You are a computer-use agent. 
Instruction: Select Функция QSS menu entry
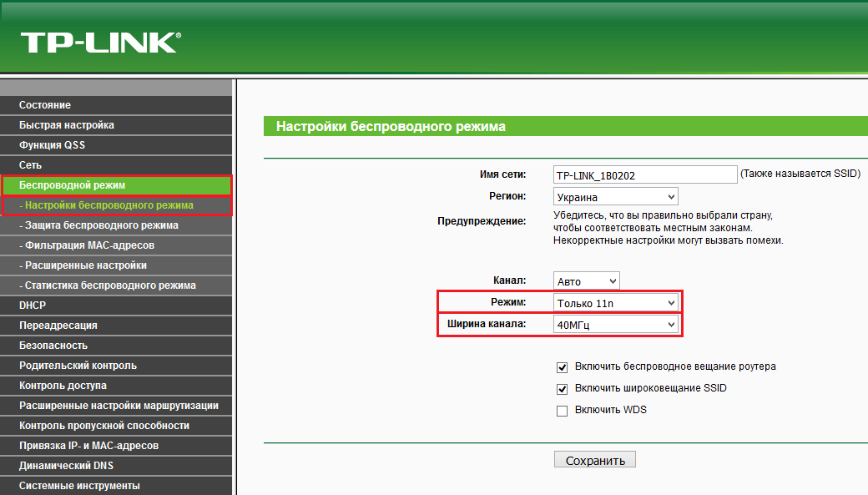[116, 145]
